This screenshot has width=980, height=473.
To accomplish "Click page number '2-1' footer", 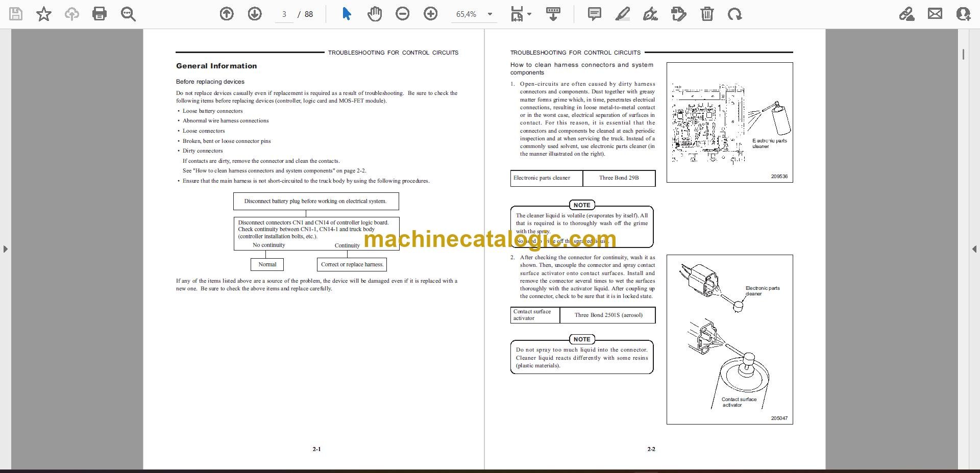I will [x=316, y=449].
